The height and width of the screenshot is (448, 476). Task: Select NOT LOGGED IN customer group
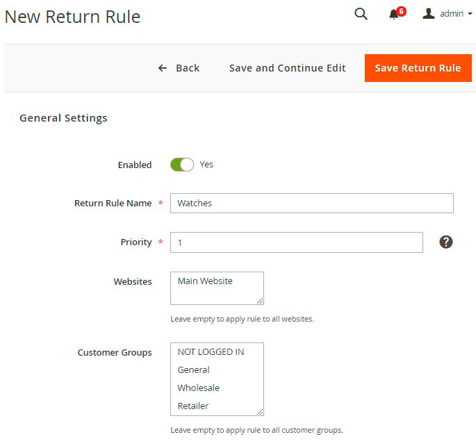[x=211, y=352]
